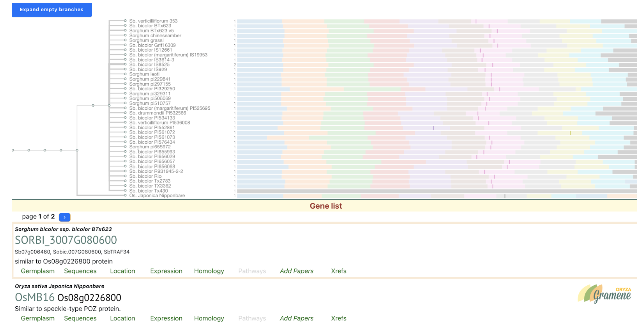The image size is (644, 330).
Task: Open Expression tab for OsMB16
Action: coord(166,318)
